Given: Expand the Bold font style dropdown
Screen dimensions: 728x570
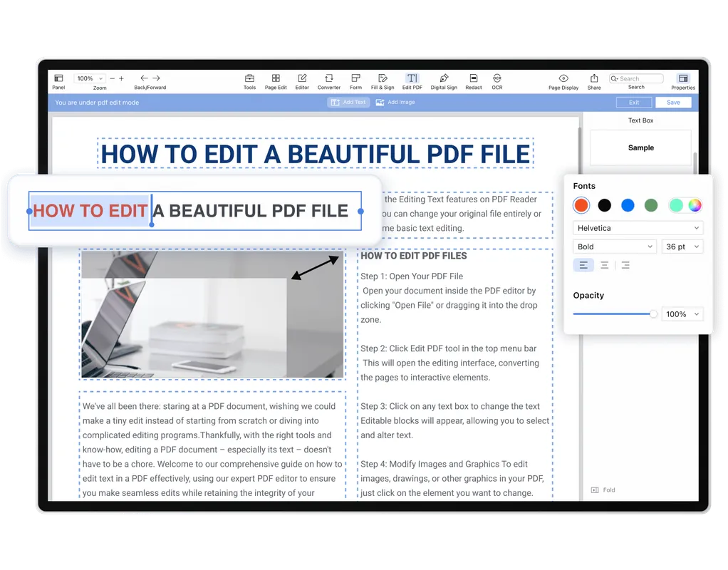Looking at the screenshot, I should (614, 246).
